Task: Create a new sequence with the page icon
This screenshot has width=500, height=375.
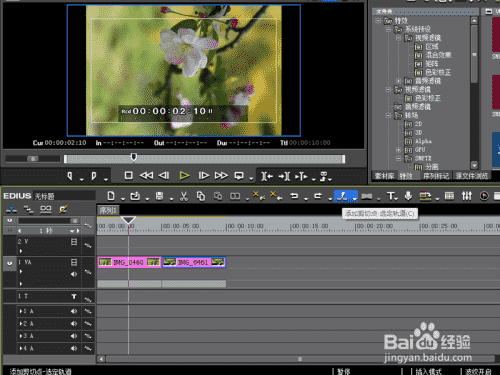Action: [111, 196]
